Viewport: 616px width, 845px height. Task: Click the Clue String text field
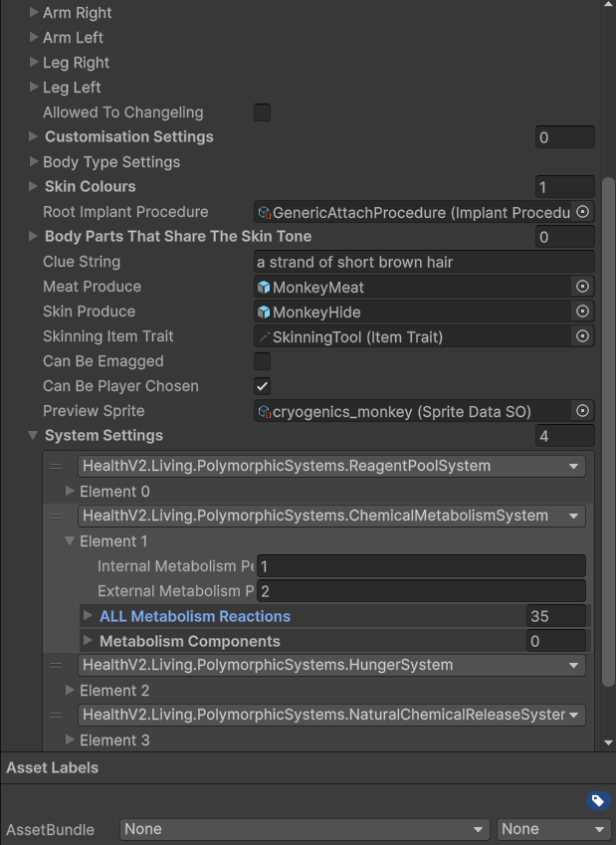coord(424,262)
